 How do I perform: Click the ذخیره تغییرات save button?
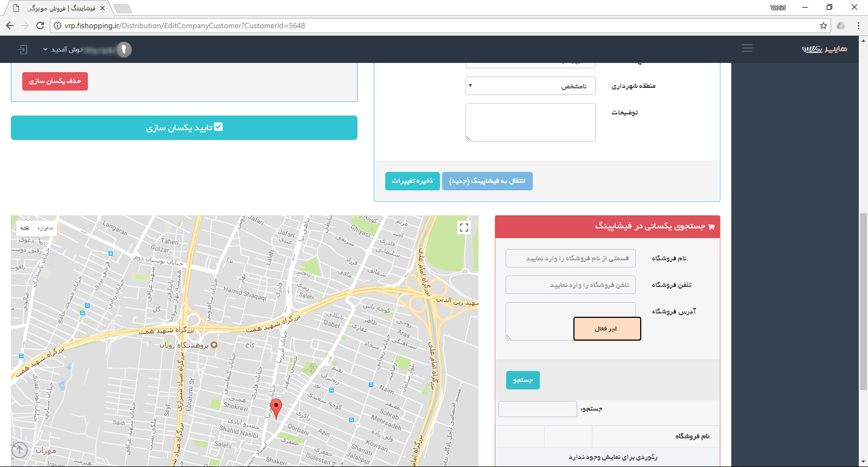click(412, 181)
